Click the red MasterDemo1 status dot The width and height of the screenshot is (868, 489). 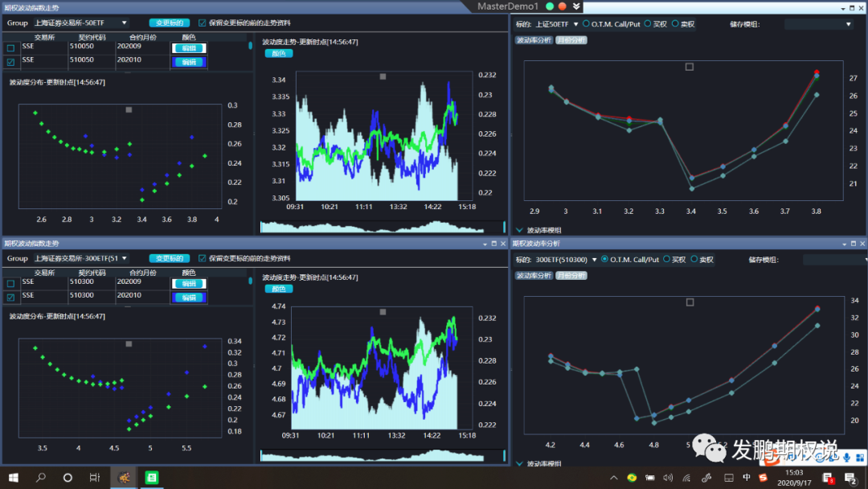pos(563,6)
